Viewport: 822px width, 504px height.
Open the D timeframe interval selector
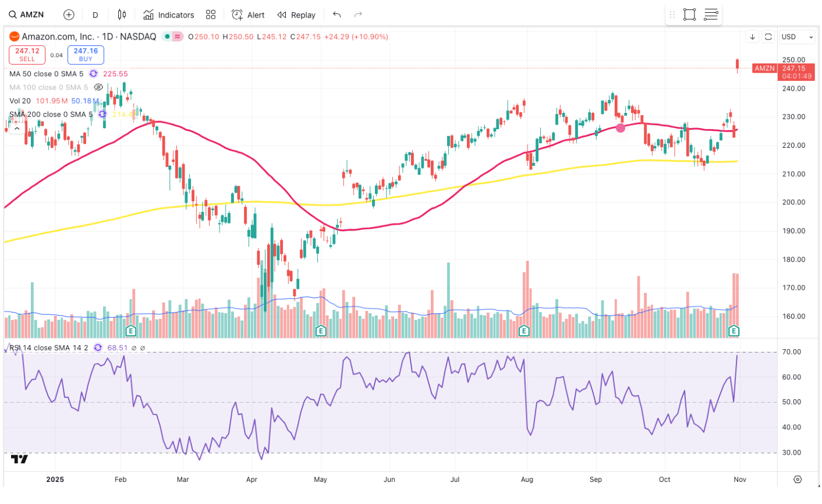click(95, 15)
